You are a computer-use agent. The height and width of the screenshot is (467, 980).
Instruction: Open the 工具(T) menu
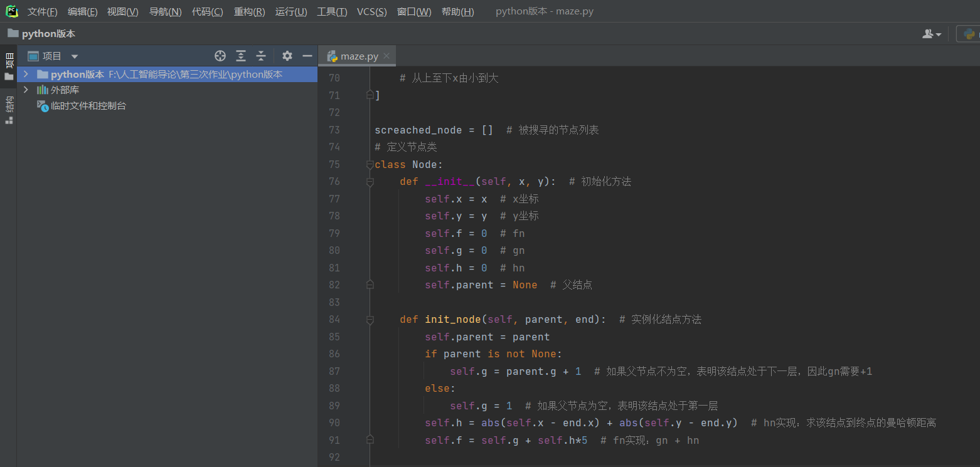click(332, 12)
